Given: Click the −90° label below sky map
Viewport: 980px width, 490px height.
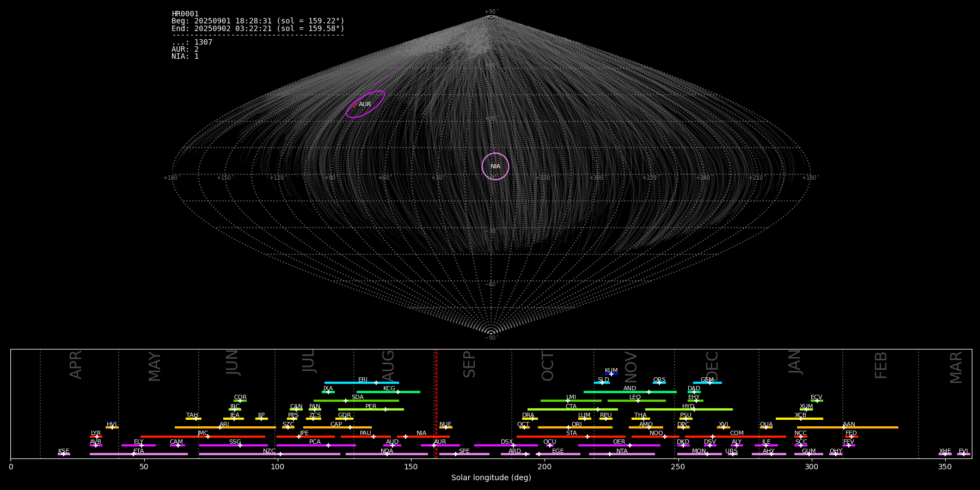Looking at the screenshot, I should coord(491,338).
